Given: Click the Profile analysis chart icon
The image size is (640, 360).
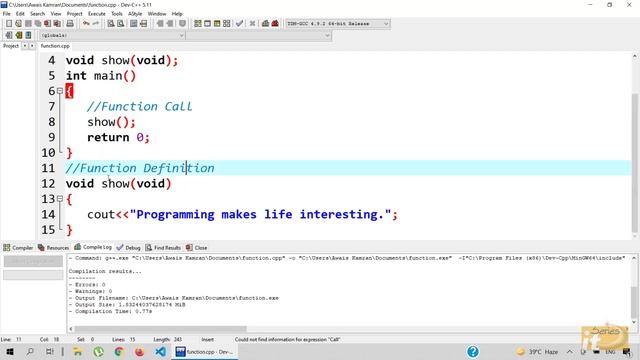Looking at the screenshot, I should (x=265, y=24).
